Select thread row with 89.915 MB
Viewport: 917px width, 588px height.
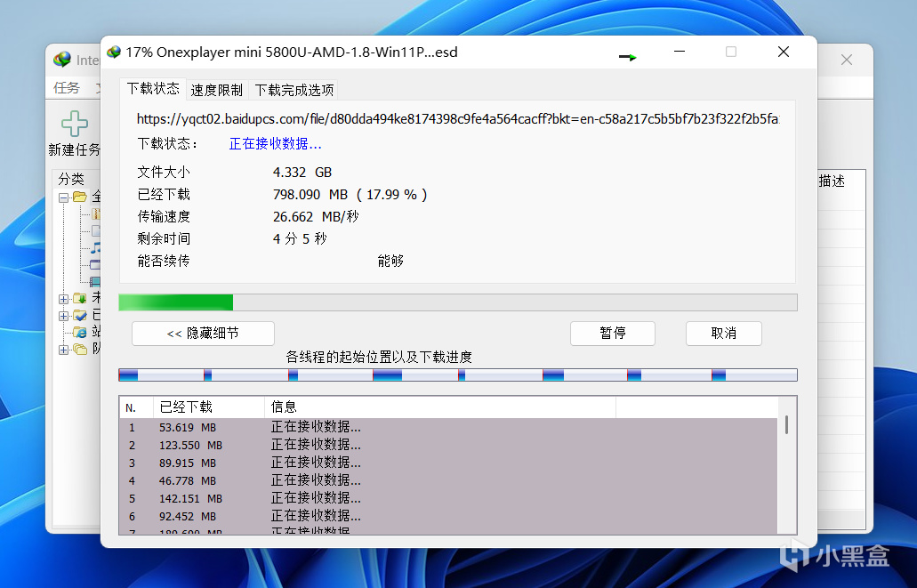tap(448, 463)
